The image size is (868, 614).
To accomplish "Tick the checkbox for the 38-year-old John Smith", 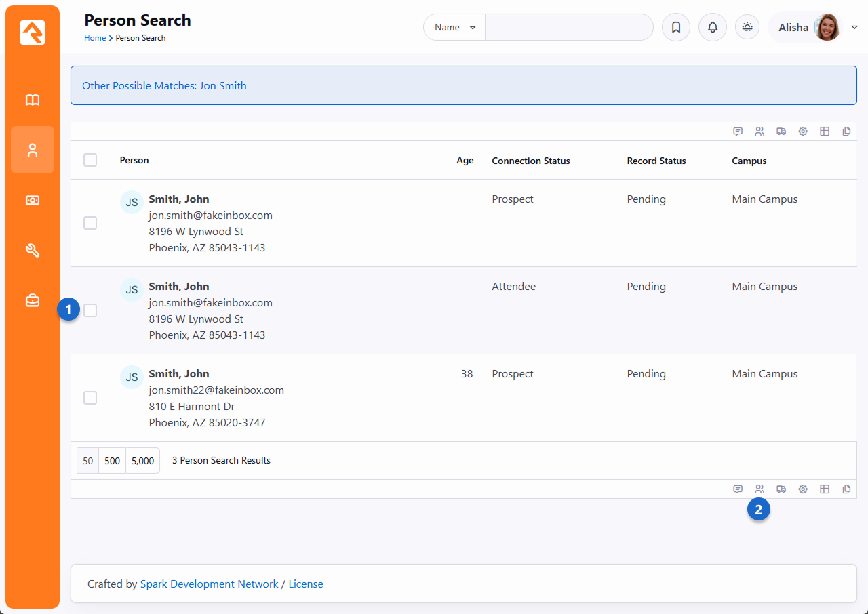I will click(x=90, y=398).
